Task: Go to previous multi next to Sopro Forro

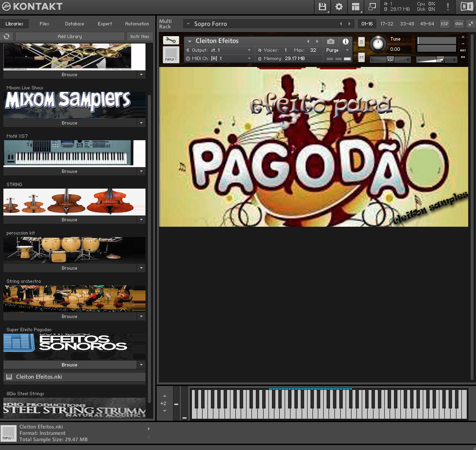Action: [x=341, y=24]
